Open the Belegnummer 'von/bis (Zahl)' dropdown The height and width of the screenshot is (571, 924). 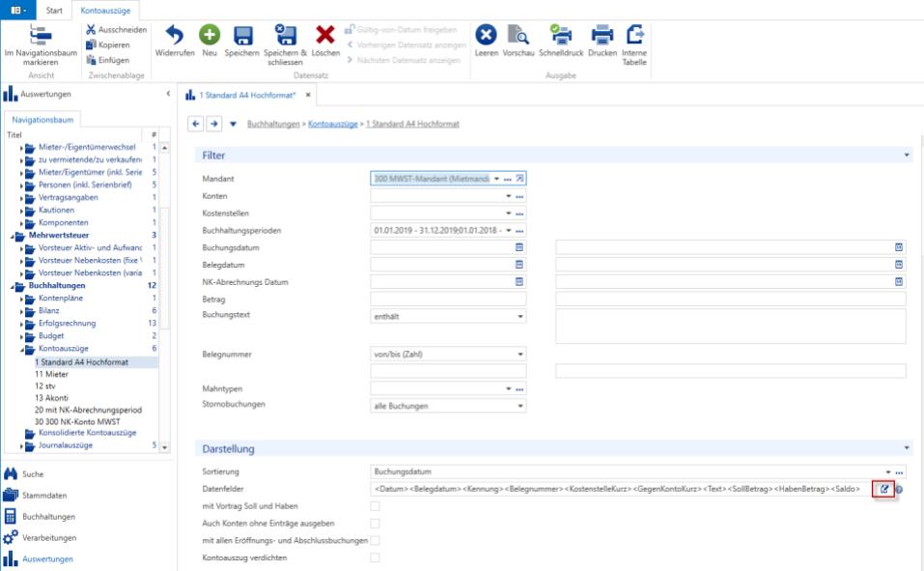coord(520,355)
